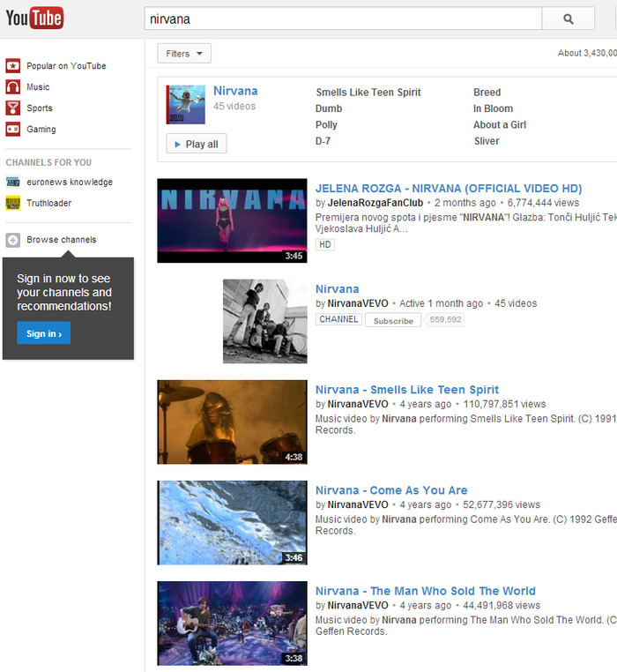Image resolution: width=617 pixels, height=672 pixels.
Task: Click the YouTube logo
Action: pos(34,18)
